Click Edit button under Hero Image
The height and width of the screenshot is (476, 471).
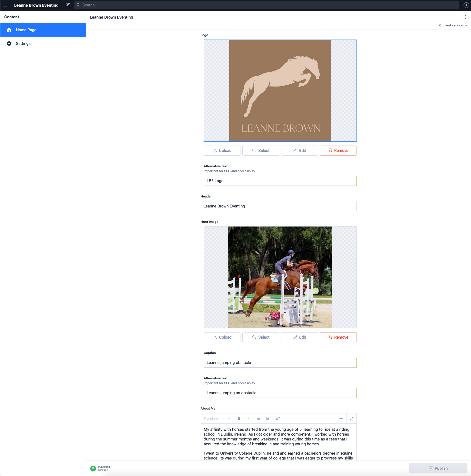pos(299,337)
